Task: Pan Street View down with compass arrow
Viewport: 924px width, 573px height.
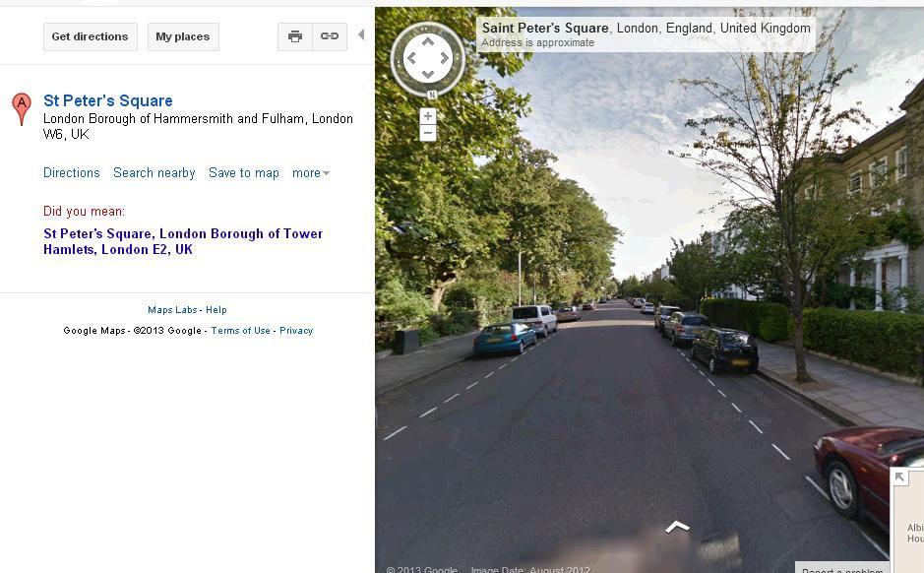Action: point(428,74)
